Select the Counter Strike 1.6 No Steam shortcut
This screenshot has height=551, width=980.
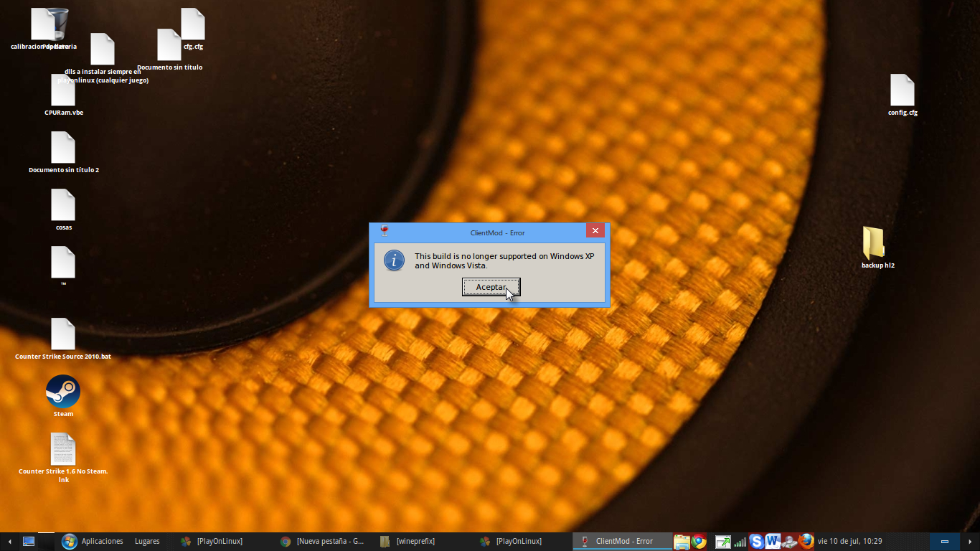tap(63, 450)
